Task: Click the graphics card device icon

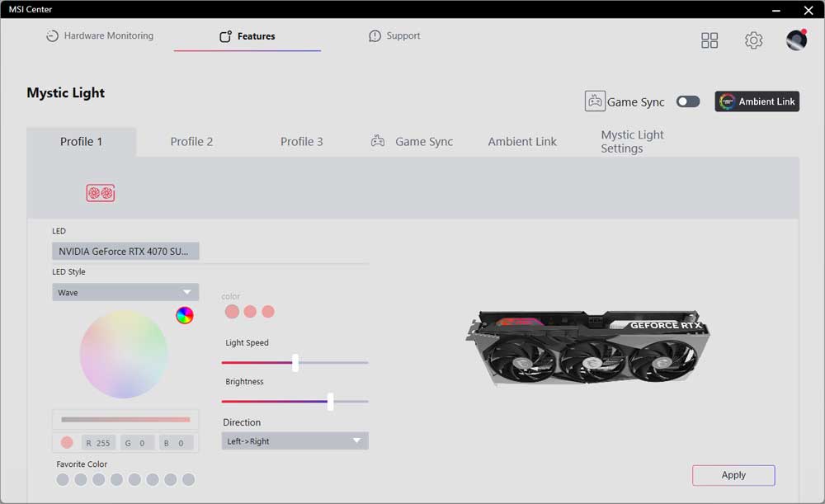Action: point(101,193)
